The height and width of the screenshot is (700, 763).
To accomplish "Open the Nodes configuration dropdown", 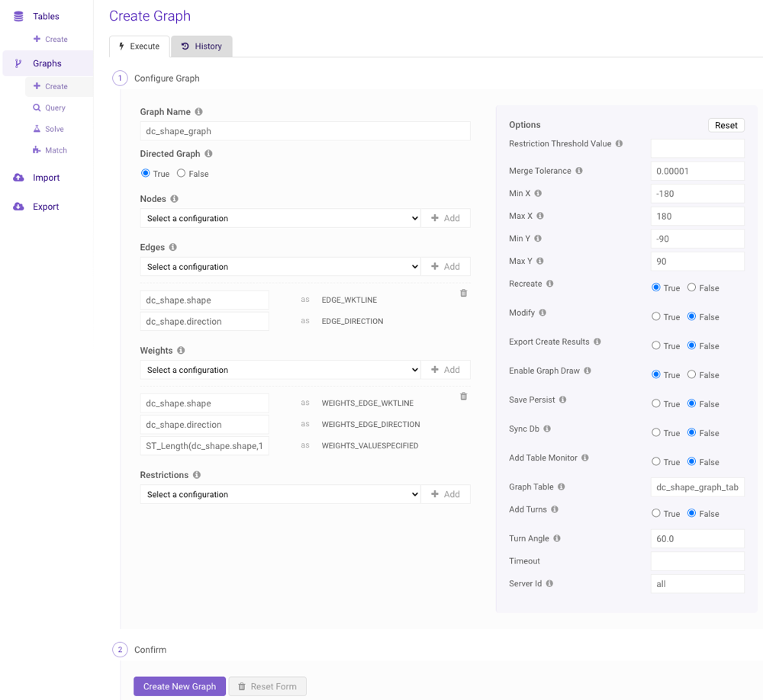I will click(x=280, y=219).
